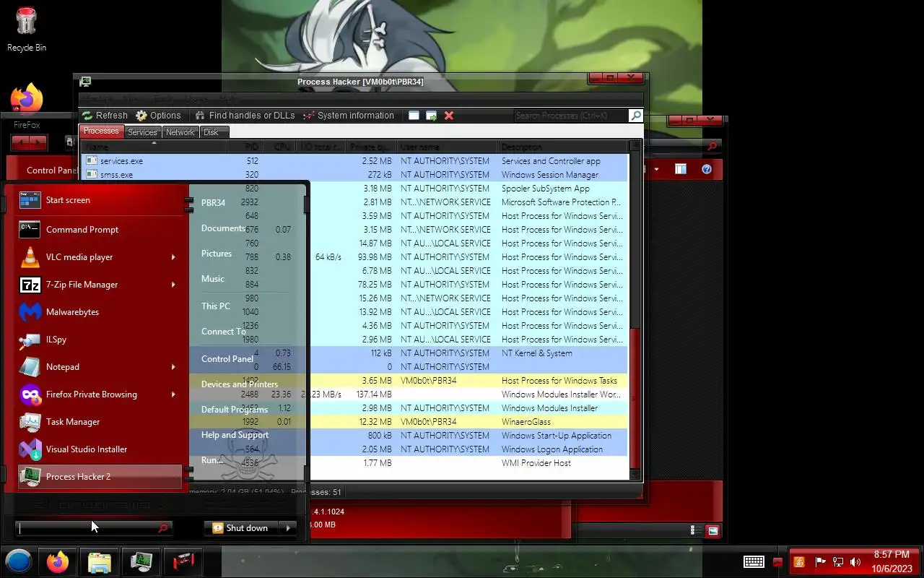Select the Spooler SubSystem App row
Image resolution: width=924 pixels, height=578 pixels.
[x=468, y=189]
